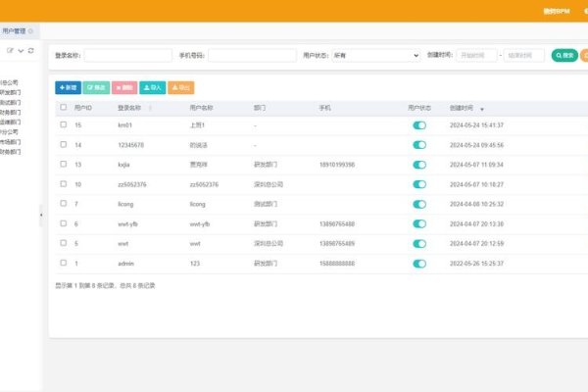Click the 修改 edit button in toolbar
Viewport: 588px width, 392px height.
(x=96, y=87)
